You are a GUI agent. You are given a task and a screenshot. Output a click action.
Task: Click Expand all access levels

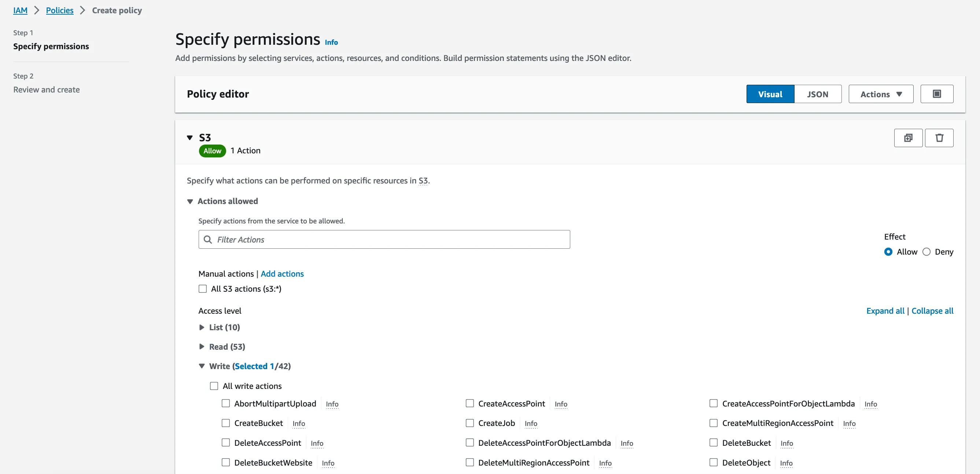point(885,311)
